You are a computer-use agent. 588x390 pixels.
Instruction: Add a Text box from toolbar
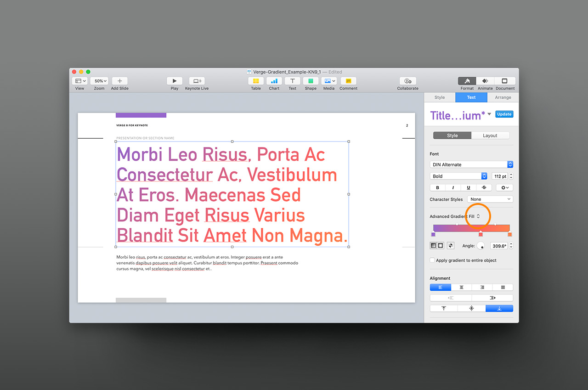(292, 81)
